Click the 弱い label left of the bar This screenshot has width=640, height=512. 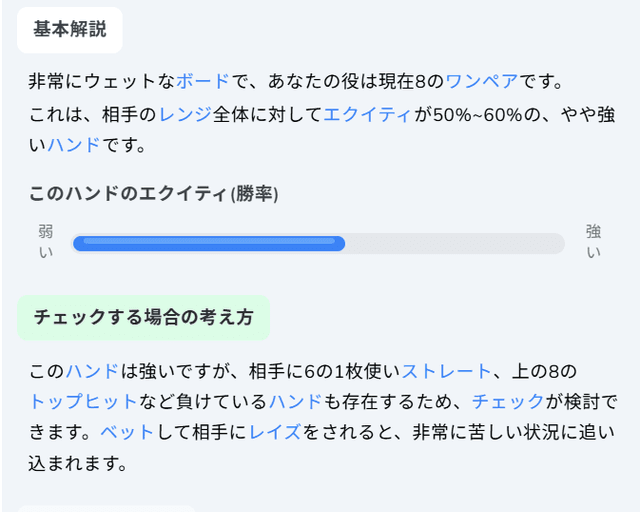[x=46, y=242]
